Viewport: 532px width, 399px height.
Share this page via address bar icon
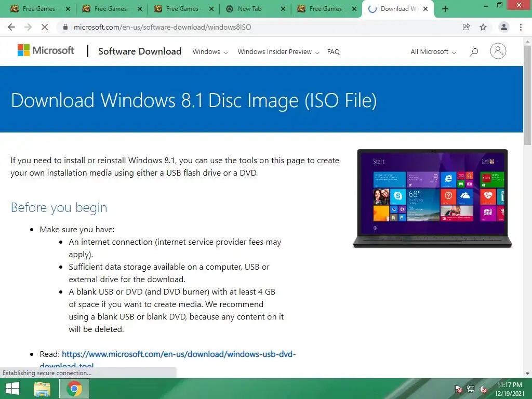point(467,27)
